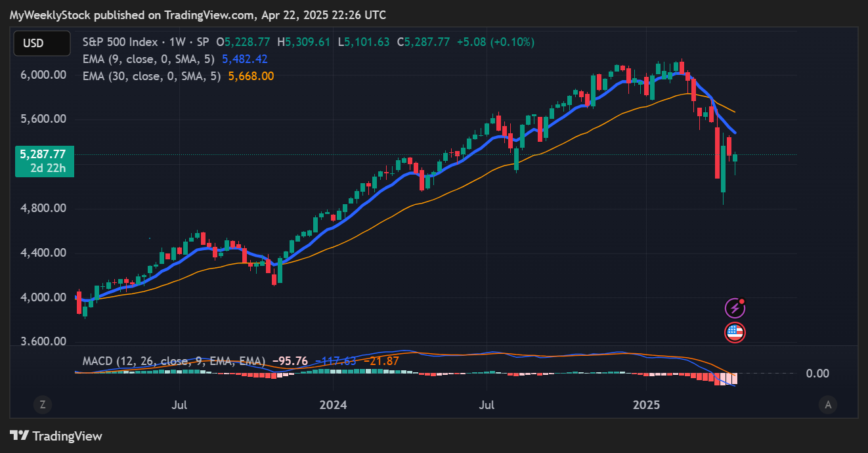
Task: Click the 5,600.00 price axis label
Action: pyautogui.click(x=43, y=119)
